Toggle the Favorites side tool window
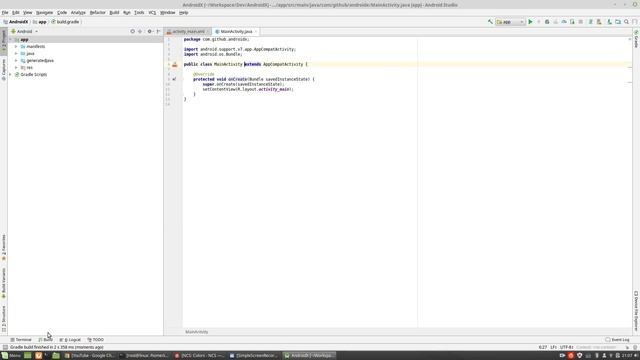Image resolution: width=640 pixels, height=360 pixels. point(4,247)
